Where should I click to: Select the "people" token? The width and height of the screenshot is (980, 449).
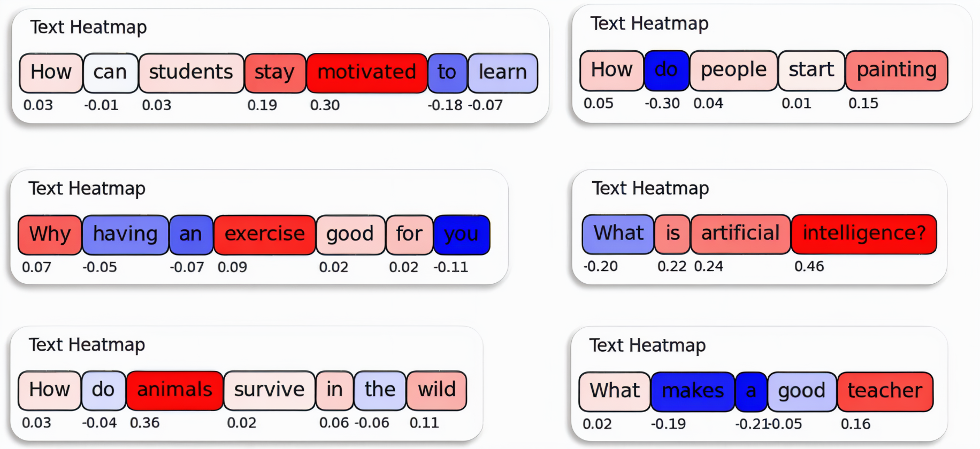coord(733,70)
